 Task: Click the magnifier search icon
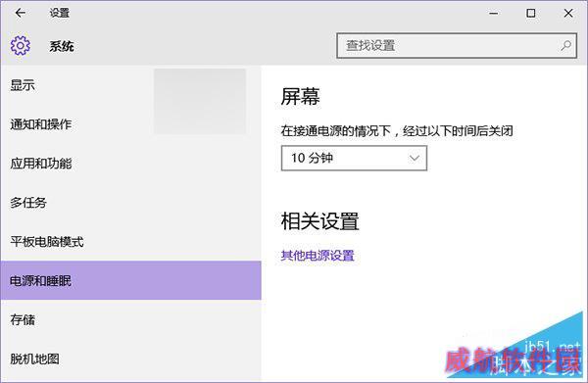(565, 46)
